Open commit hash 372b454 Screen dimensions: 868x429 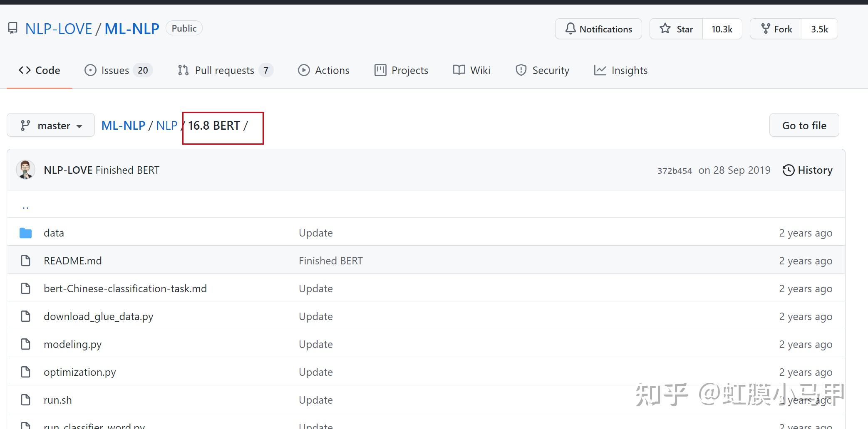(x=675, y=170)
